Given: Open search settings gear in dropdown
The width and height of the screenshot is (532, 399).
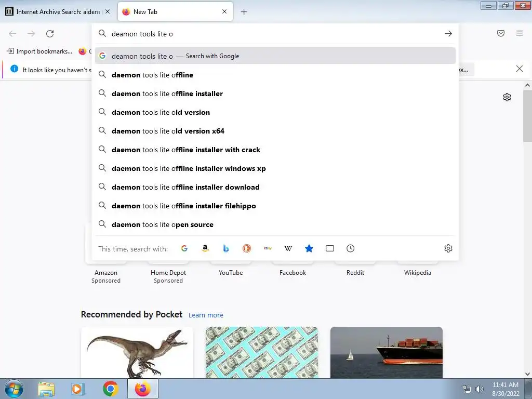Looking at the screenshot, I should tap(448, 248).
